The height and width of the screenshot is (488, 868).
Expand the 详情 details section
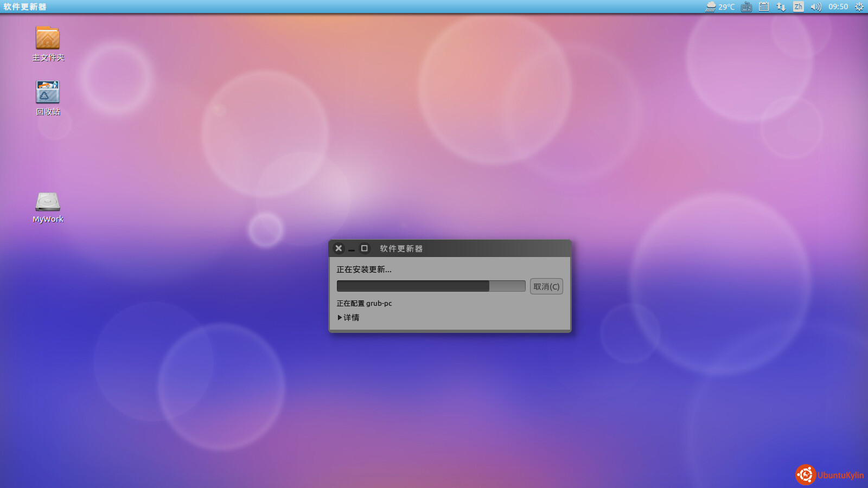click(x=348, y=318)
